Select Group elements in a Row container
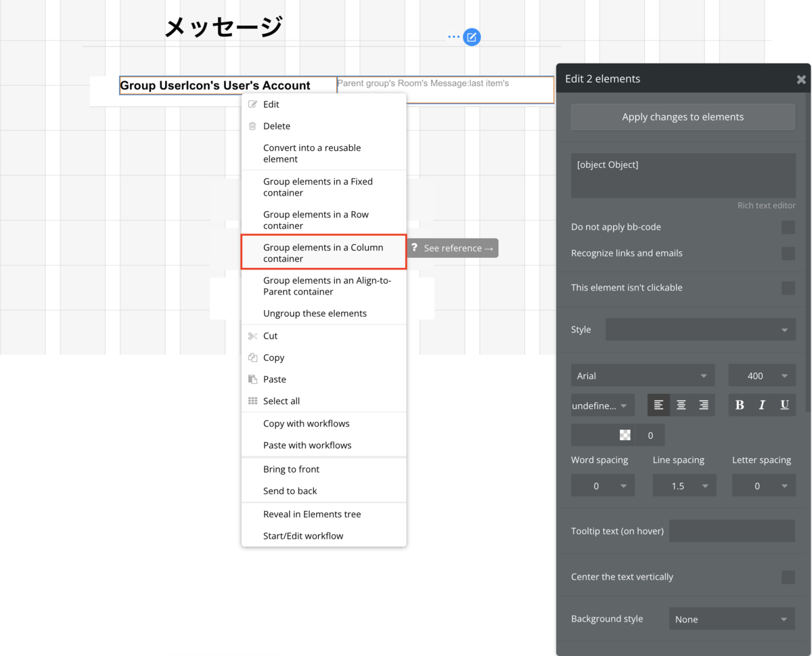 323,220
